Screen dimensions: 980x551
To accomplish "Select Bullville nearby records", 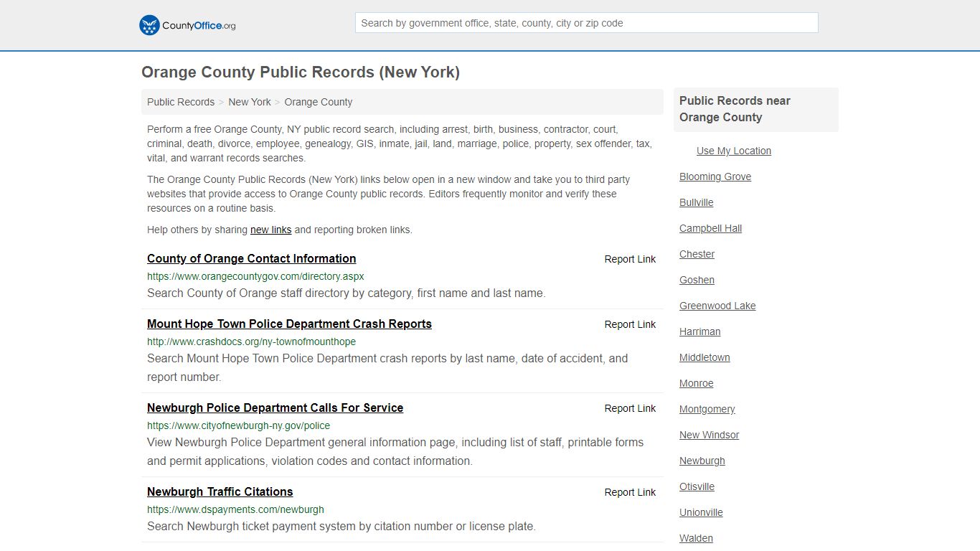I will (x=696, y=202).
